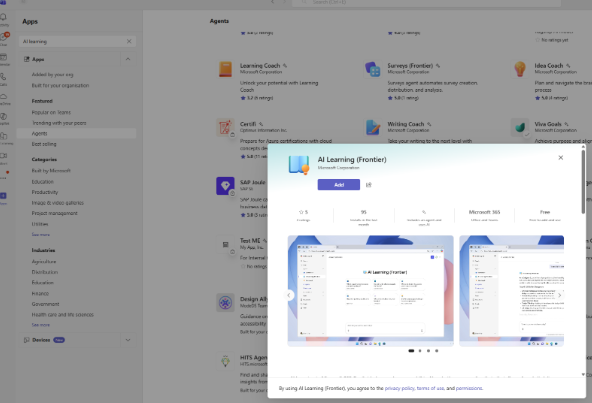The width and height of the screenshot is (592, 403).
Task: Open the Meet camera icon in left rail
Action: pyautogui.click(x=3, y=157)
